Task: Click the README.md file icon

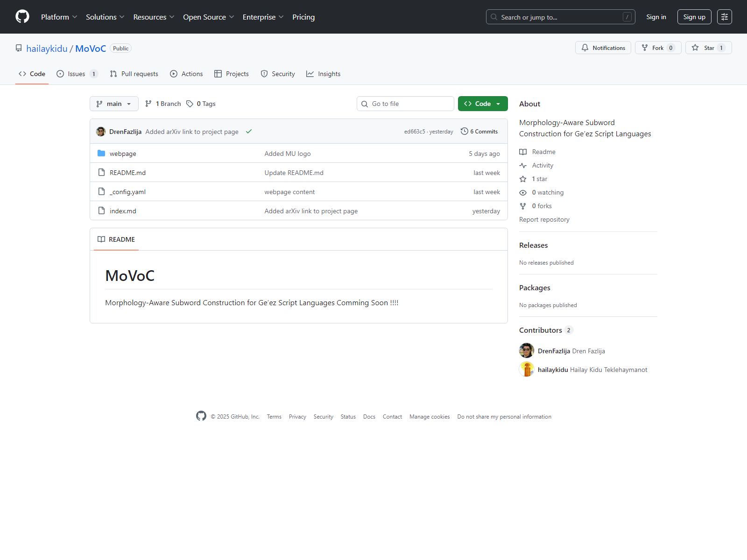Action: tap(101, 172)
